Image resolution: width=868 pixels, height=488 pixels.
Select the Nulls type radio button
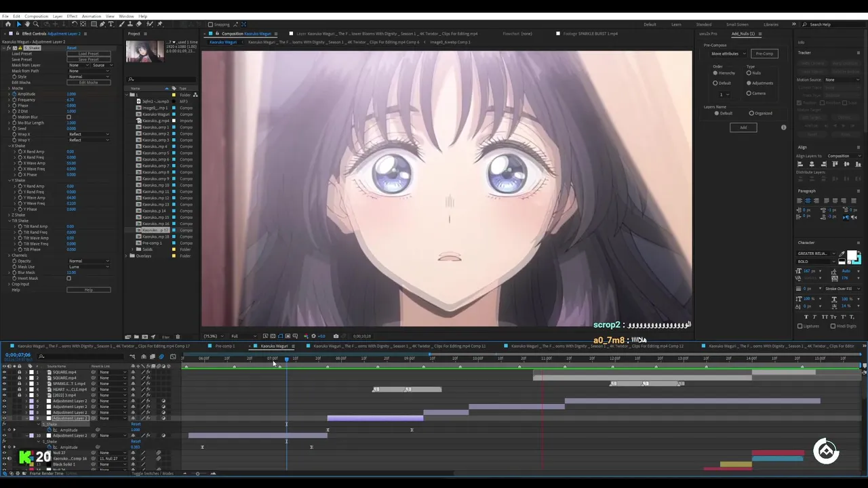pyautogui.click(x=749, y=73)
